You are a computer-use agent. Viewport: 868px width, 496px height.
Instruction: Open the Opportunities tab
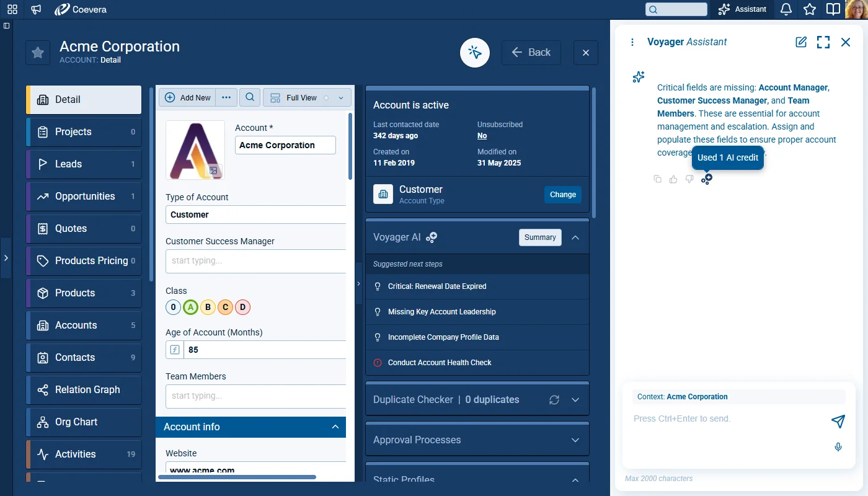click(84, 197)
